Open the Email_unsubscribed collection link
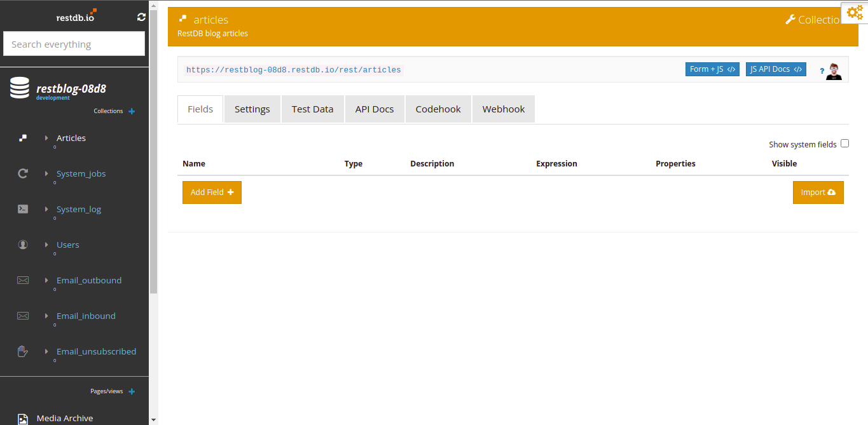This screenshot has width=868, height=425. 96,351
